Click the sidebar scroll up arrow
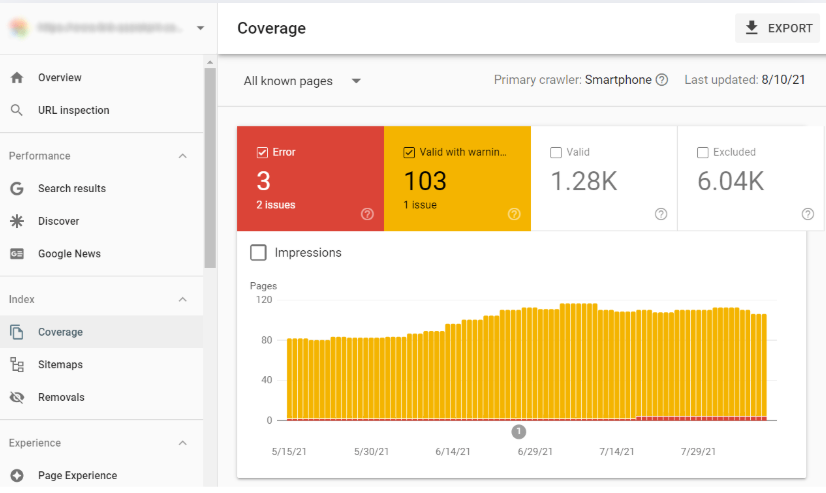The image size is (826, 493). pyautogui.click(x=210, y=62)
